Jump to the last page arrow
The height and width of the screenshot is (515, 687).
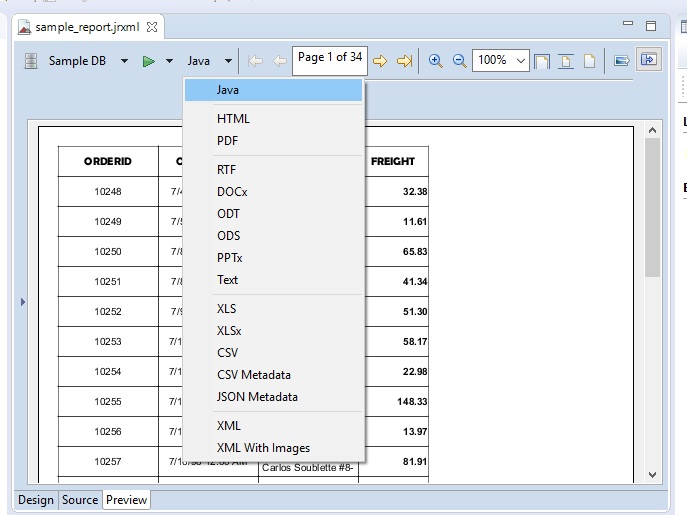(404, 61)
